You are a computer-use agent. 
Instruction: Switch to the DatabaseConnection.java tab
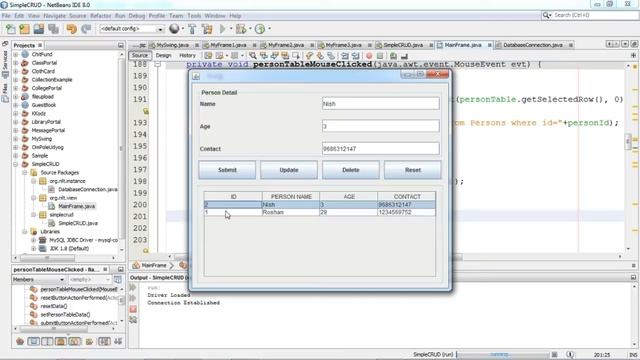coord(532,45)
